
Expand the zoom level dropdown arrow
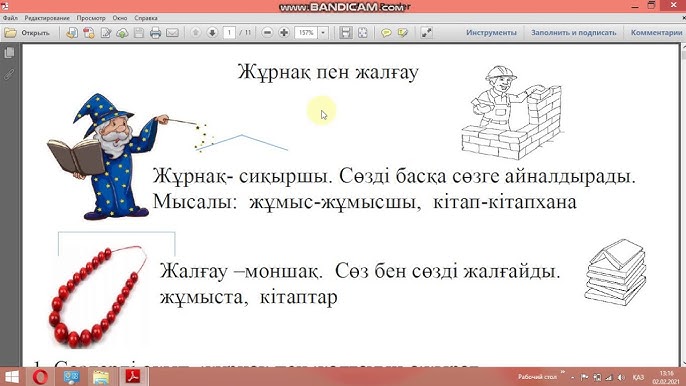323,33
